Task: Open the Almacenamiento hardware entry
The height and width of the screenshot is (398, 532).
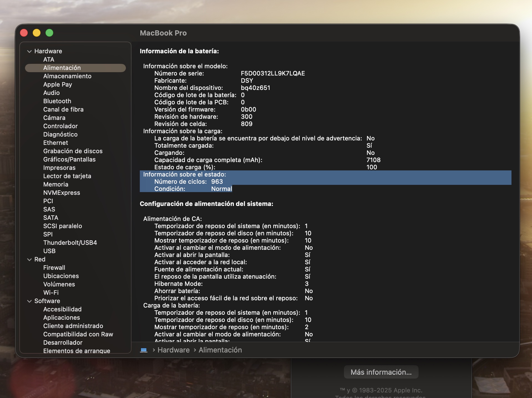Action: (67, 76)
